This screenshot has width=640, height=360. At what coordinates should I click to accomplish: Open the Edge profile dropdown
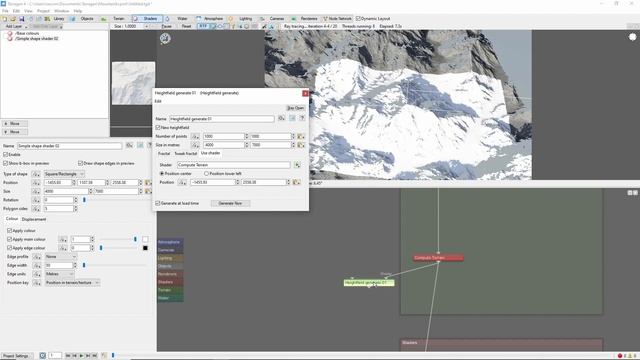[60, 257]
